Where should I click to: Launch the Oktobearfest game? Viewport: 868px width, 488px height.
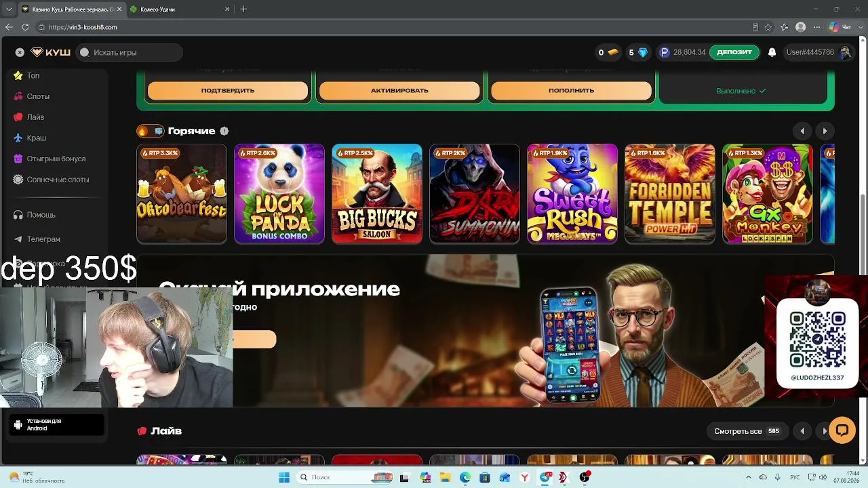[x=182, y=193]
